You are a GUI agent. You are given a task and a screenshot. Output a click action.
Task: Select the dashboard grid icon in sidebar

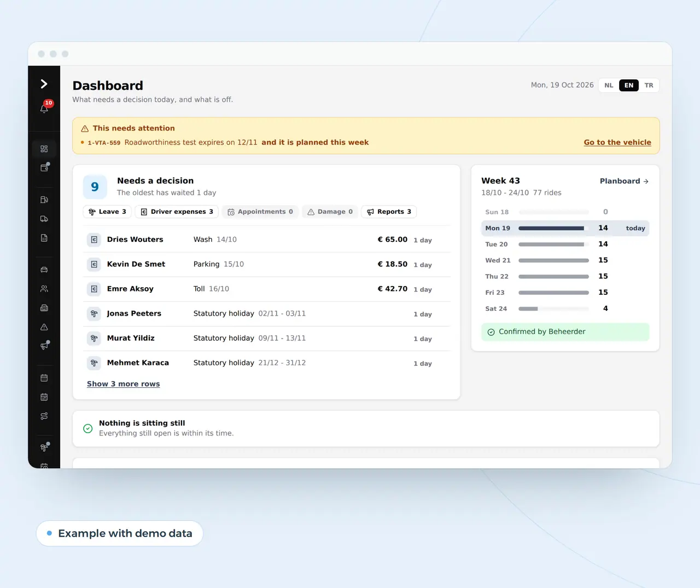pyautogui.click(x=44, y=149)
